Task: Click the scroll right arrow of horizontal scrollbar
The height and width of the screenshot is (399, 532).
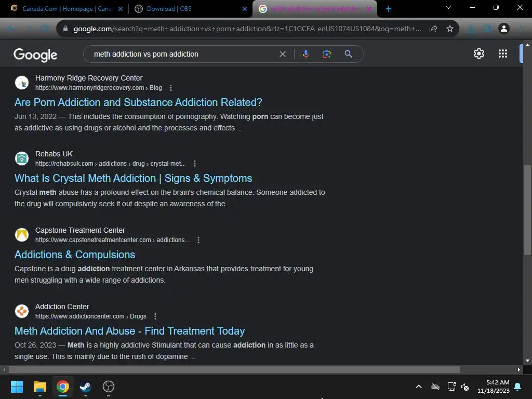Action: pyautogui.click(x=518, y=369)
